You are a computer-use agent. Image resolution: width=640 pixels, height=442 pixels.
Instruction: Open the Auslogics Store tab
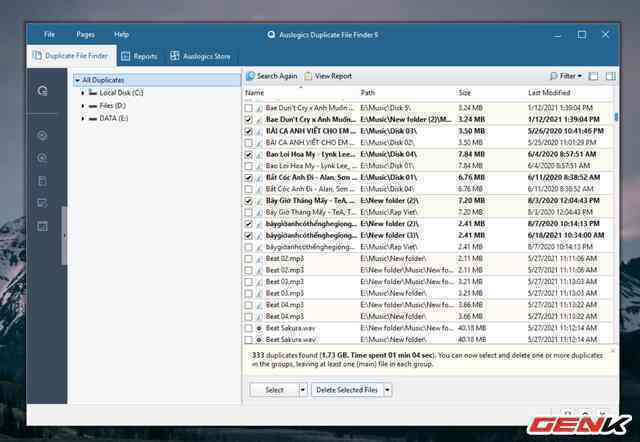(x=200, y=56)
